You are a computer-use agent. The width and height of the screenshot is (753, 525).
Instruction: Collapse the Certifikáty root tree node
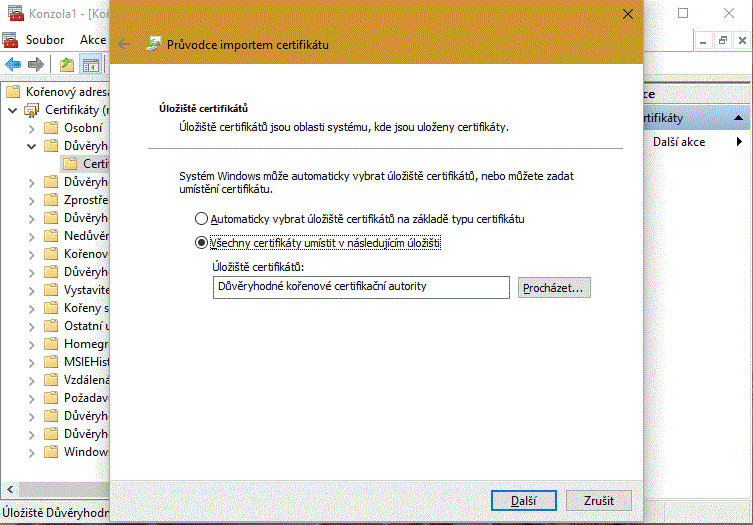pos(12,110)
